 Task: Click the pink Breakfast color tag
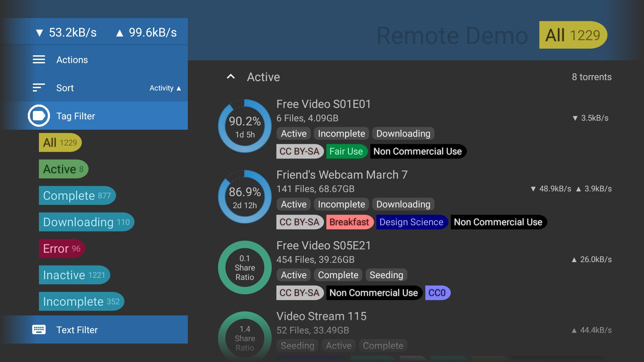349,222
